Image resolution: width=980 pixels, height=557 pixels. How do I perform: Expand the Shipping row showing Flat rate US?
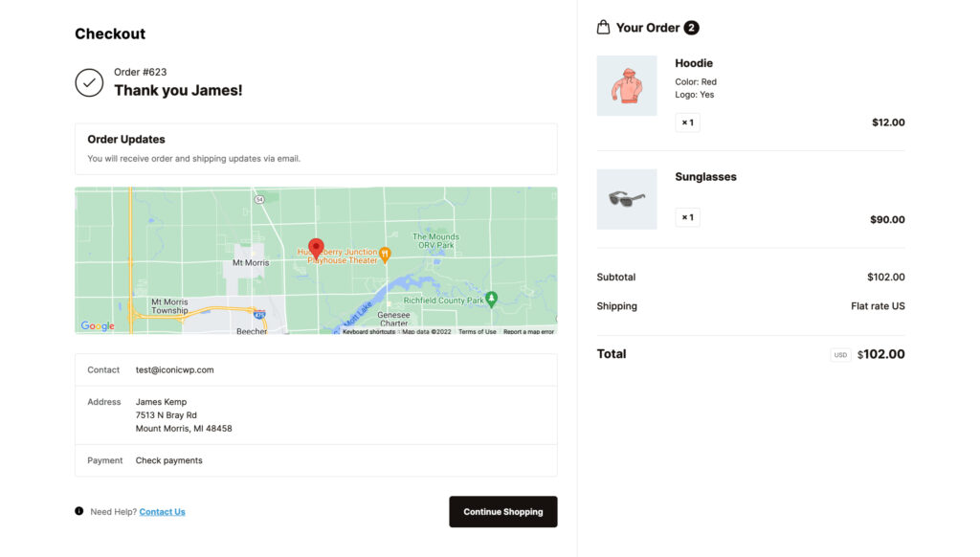pyautogui.click(x=750, y=305)
